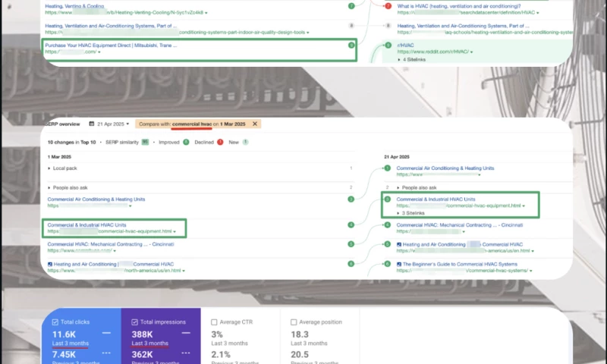Click the 388K total impressions value
The width and height of the screenshot is (607, 364).
point(142,334)
